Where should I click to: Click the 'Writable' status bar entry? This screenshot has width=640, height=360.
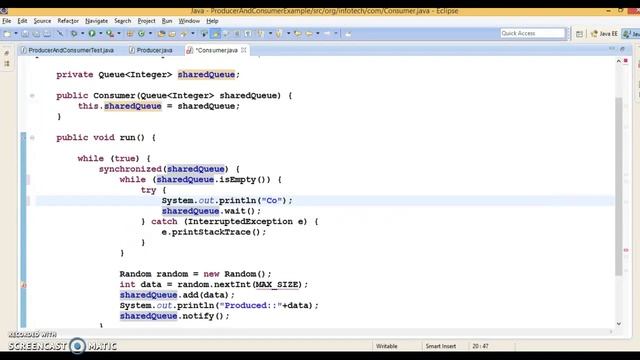387,346
